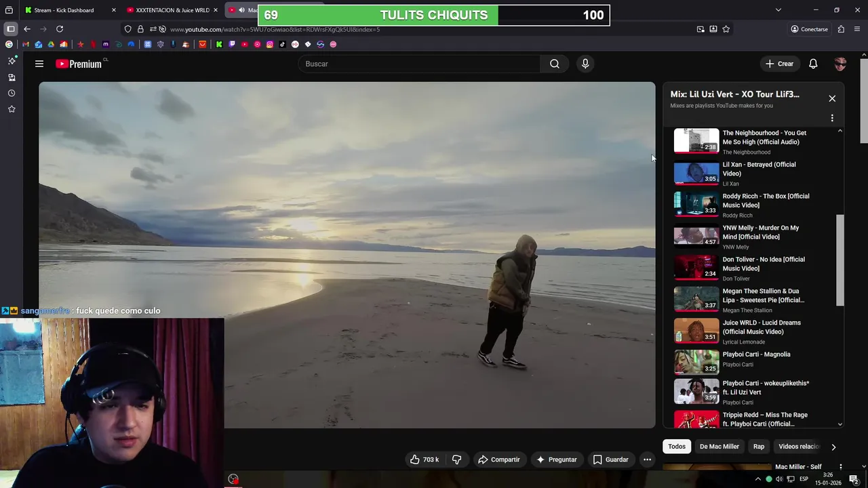
Task: Open Windows notification center icon in taskbar
Action: (854, 479)
